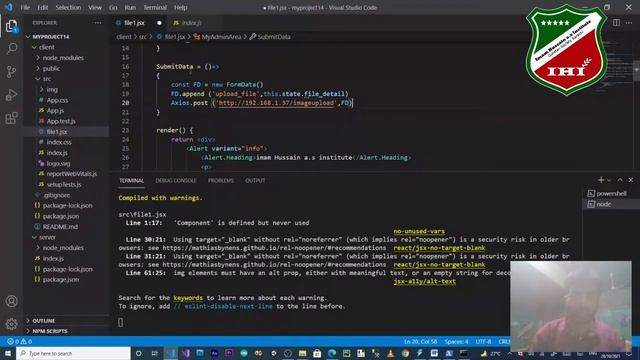Open reportWebVitals.js in the explorer
640x360 pixels.
pyautogui.click(x=71, y=174)
